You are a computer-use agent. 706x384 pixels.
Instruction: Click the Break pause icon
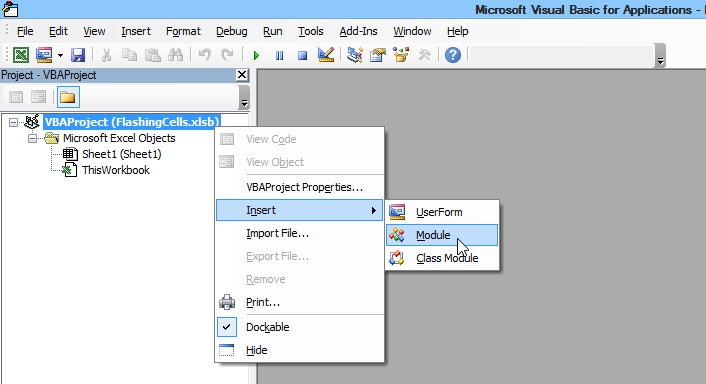(280, 55)
